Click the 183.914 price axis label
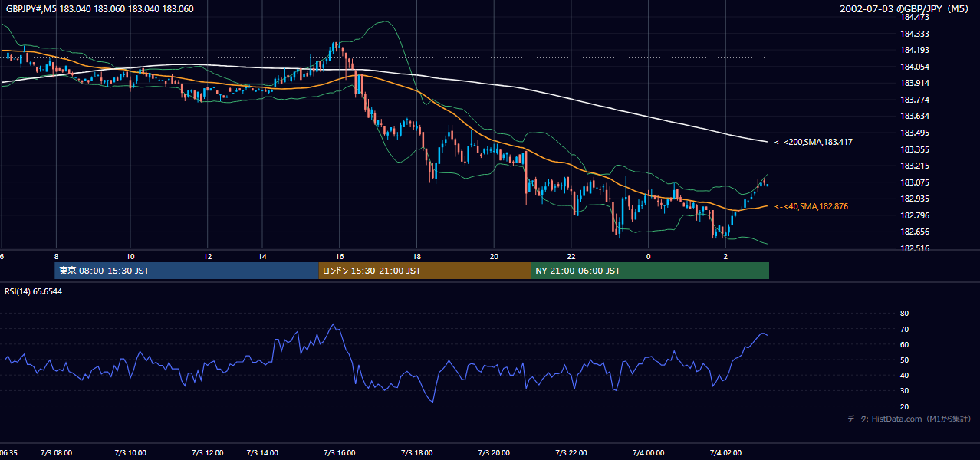 pyautogui.click(x=915, y=83)
